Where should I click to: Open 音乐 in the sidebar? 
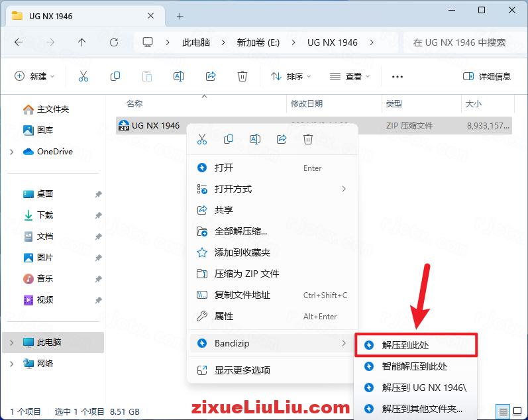(38, 279)
